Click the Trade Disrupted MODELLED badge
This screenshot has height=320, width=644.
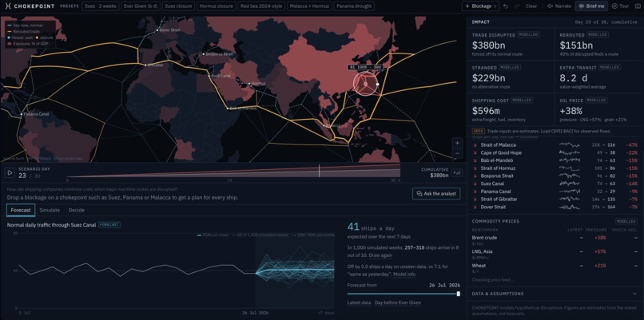pyautogui.click(x=528, y=35)
